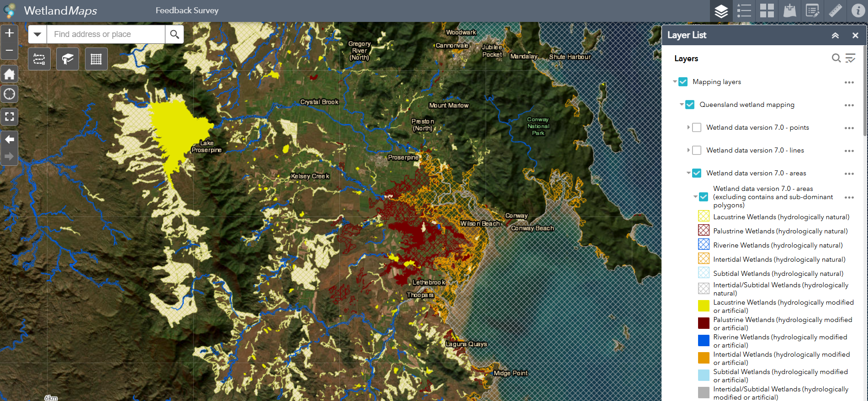868x401 pixels.
Task: Open the Legend widget in the header
Action: [x=744, y=11]
